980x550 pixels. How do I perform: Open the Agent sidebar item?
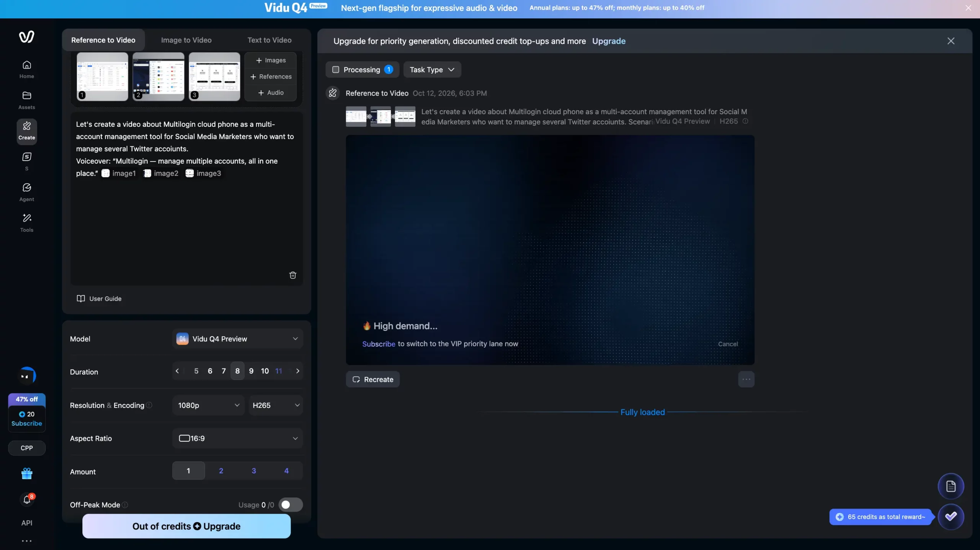pos(26,192)
